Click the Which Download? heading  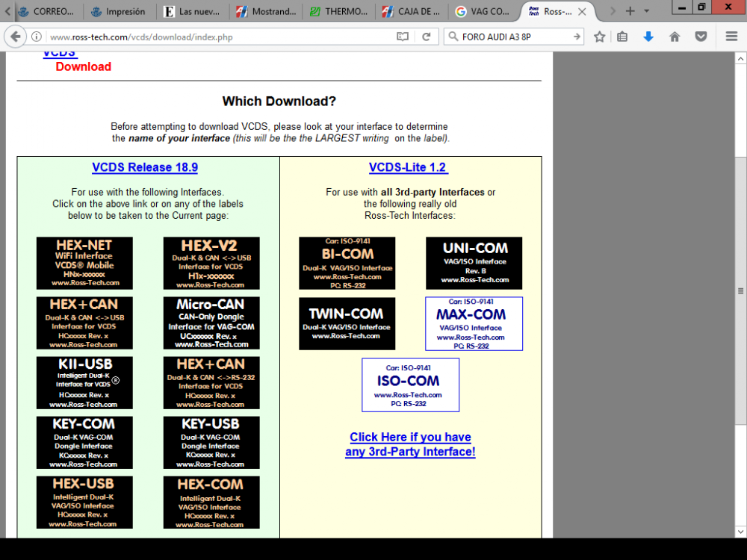pyautogui.click(x=279, y=101)
